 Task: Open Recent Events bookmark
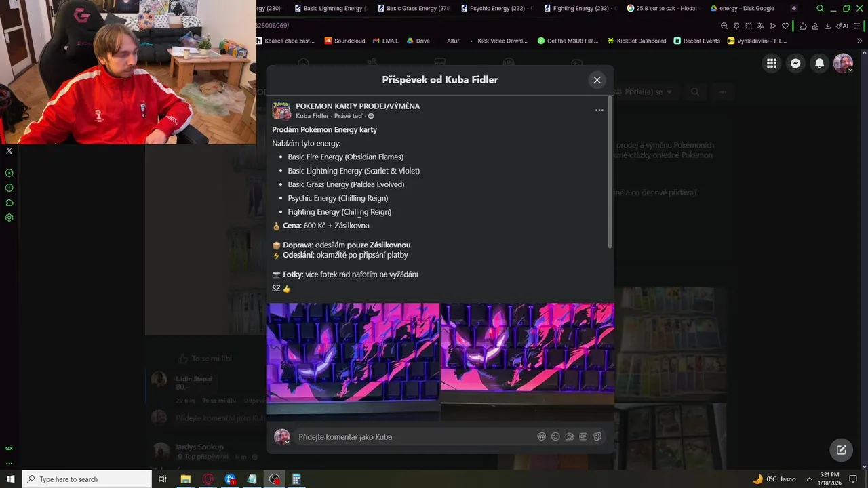tap(696, 41)
